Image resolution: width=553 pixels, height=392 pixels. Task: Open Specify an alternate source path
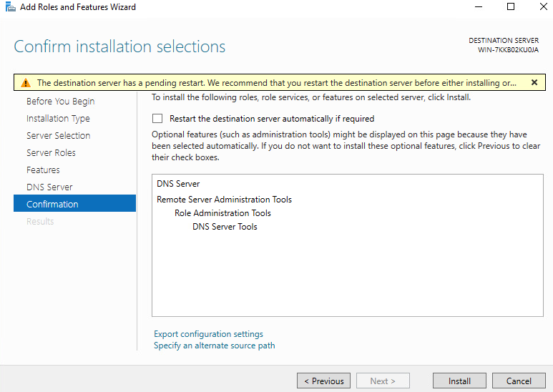tap(215, 346)
